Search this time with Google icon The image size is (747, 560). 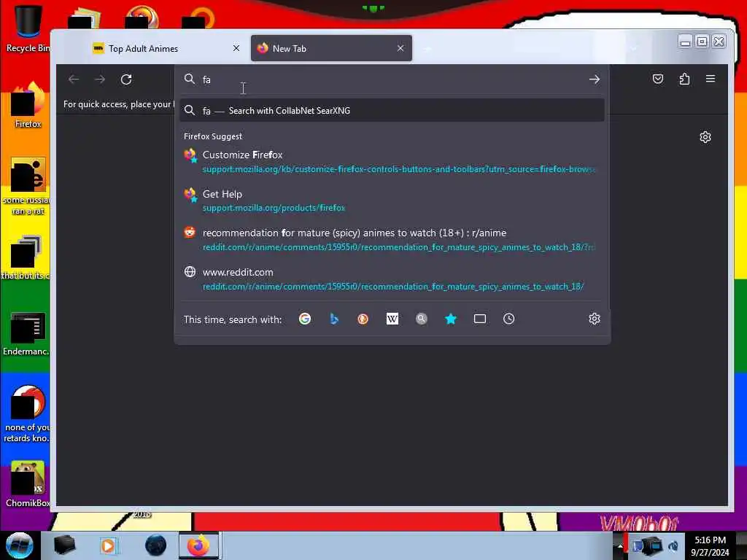(305, 319)
